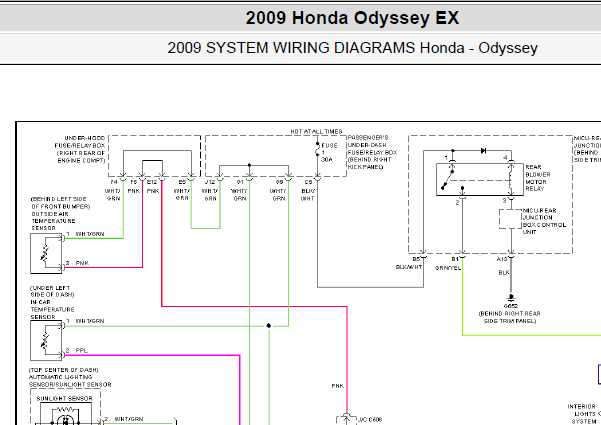The image size is (601, 425).
Task: Click the fuse symbol beside FUSE 1
Action: tap(317, 149)
